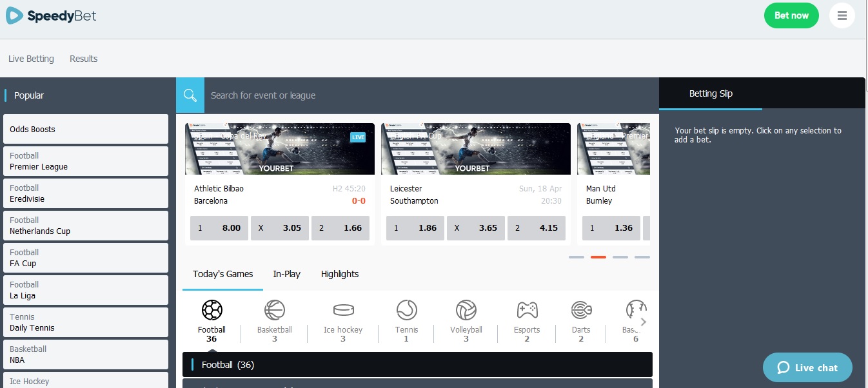Open Athletic Bilbao vs Barcelona banner

point(280,149)
